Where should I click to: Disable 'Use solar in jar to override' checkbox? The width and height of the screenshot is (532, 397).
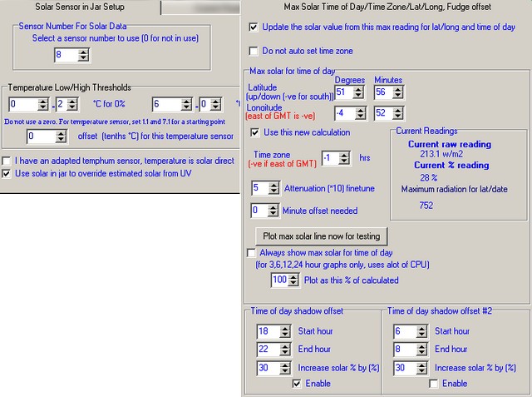(7, 174)
